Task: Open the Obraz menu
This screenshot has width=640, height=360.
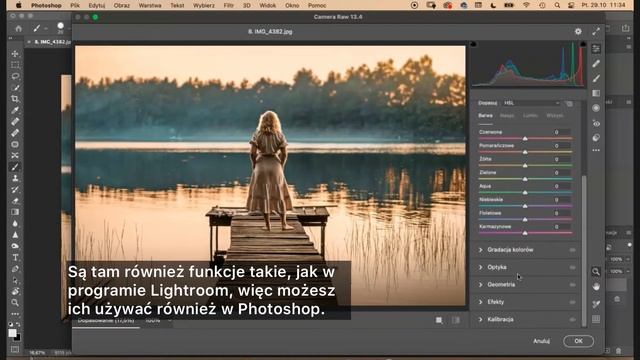Action: (x=122, y=5)
